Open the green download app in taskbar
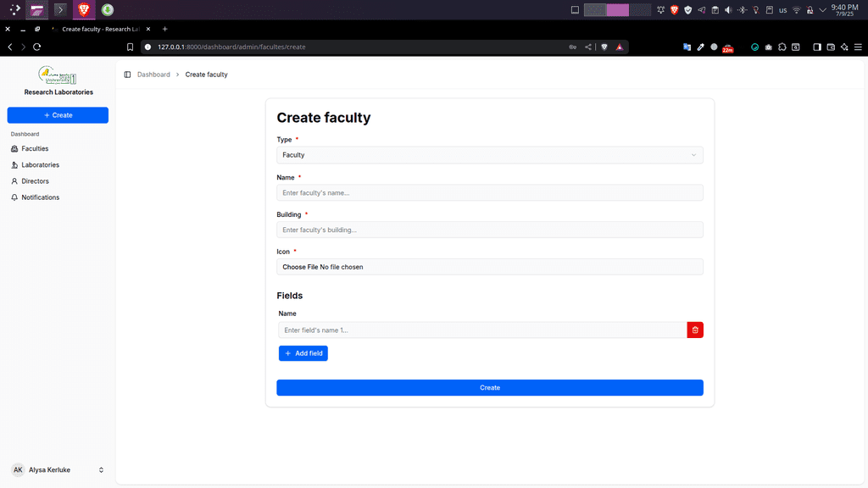 coord(108,9)
